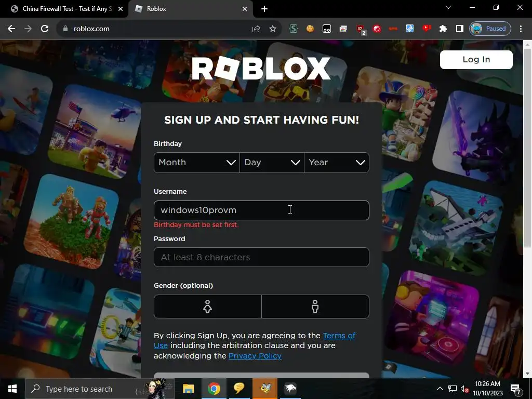Close the Roblox tab
Screen dimensions: 532x399
pos(245,9)
